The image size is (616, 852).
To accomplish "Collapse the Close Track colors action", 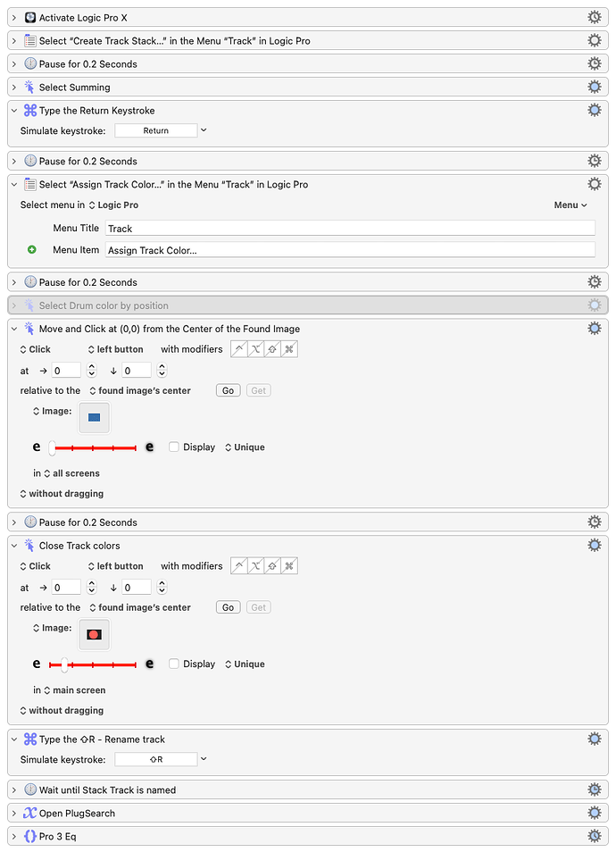I will 14,545.
